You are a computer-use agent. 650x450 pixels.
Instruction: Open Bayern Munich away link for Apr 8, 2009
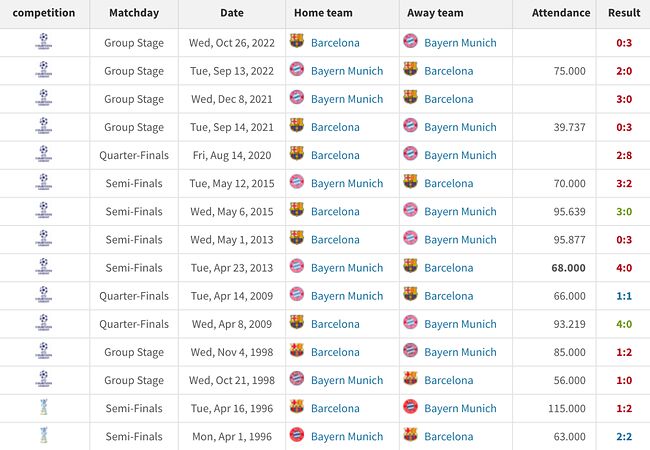[x=460, y=324]
